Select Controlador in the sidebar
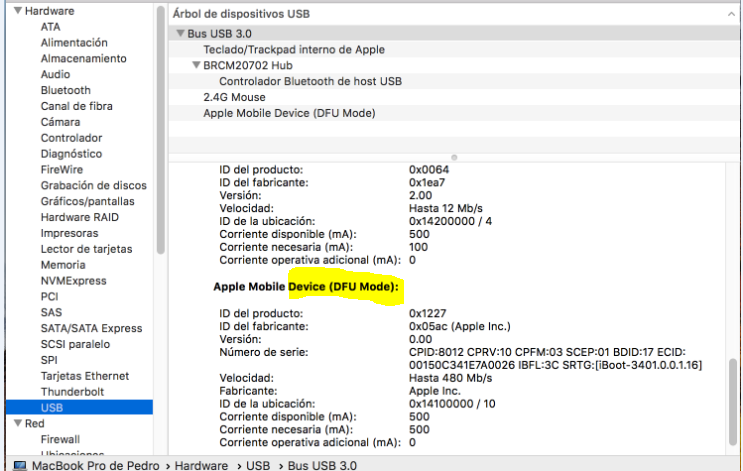The height and width of the screenshot is (471, 743). tap(71, 138)
